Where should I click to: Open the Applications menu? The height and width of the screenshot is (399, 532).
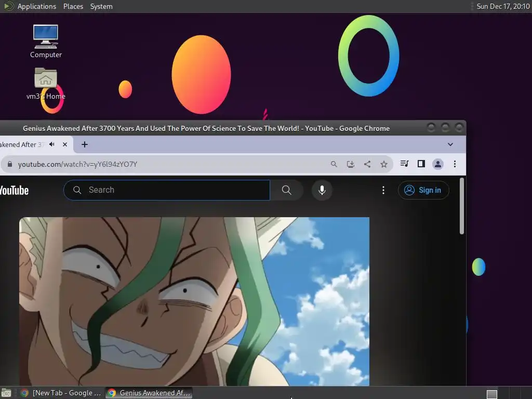37,6
